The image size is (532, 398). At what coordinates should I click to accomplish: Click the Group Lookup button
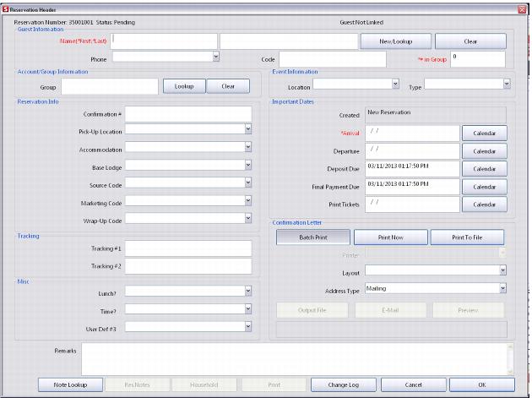(184, 86)
